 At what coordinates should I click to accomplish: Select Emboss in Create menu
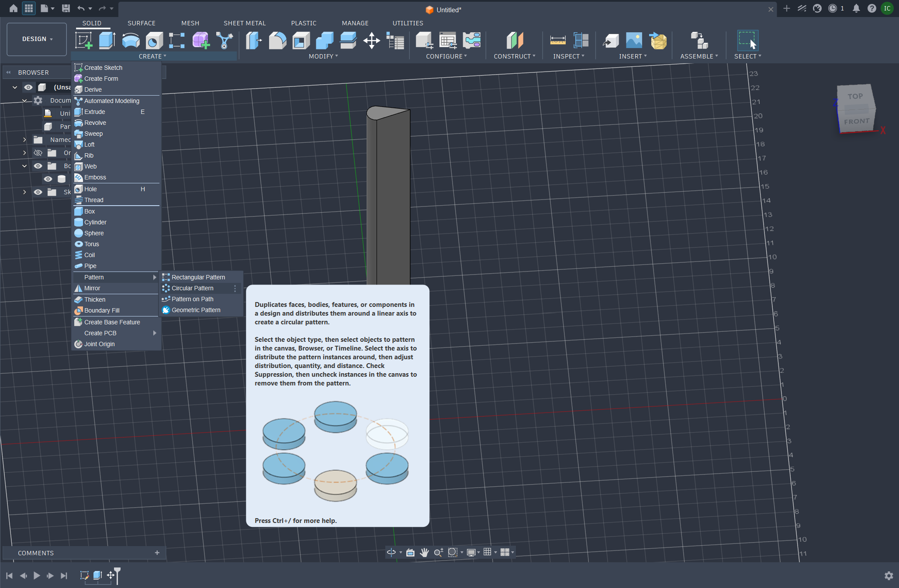116,177
